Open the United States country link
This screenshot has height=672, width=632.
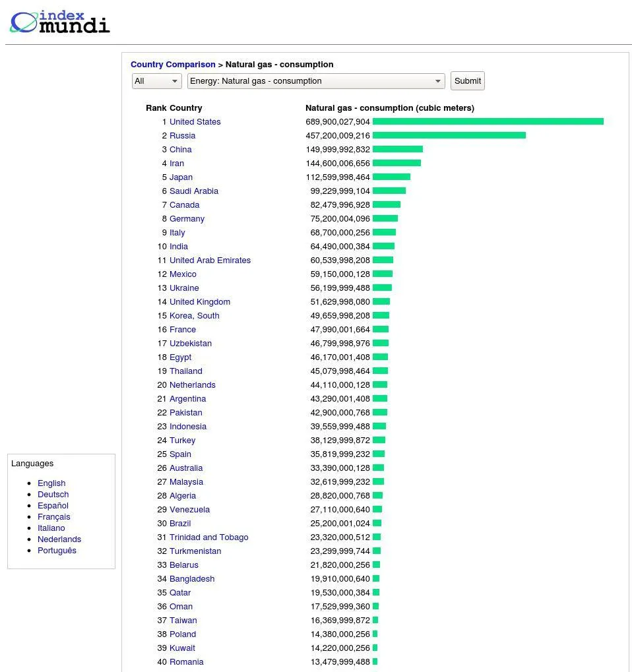coord(195,122)
